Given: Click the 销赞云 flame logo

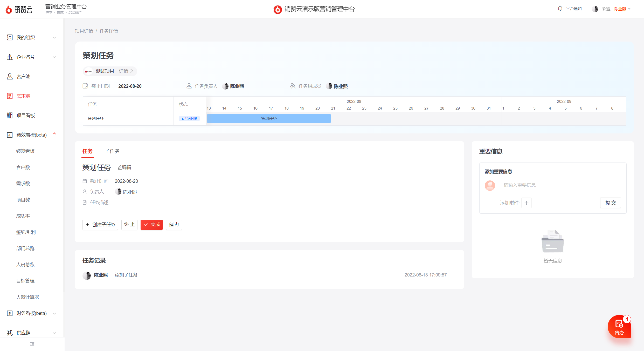Looking at the screenshot, I should pyautogui.click(x=9, y=9).
